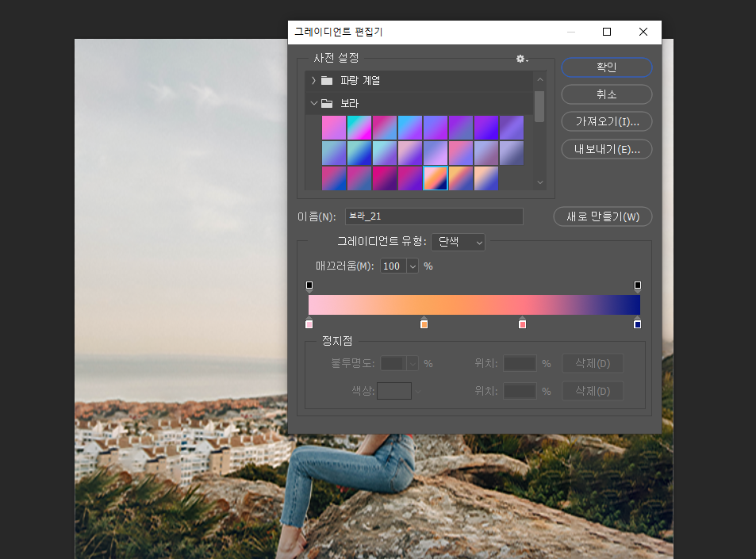Open the 그레이디언트 유형 dropdown set to 단색

[x=458, y=242]
